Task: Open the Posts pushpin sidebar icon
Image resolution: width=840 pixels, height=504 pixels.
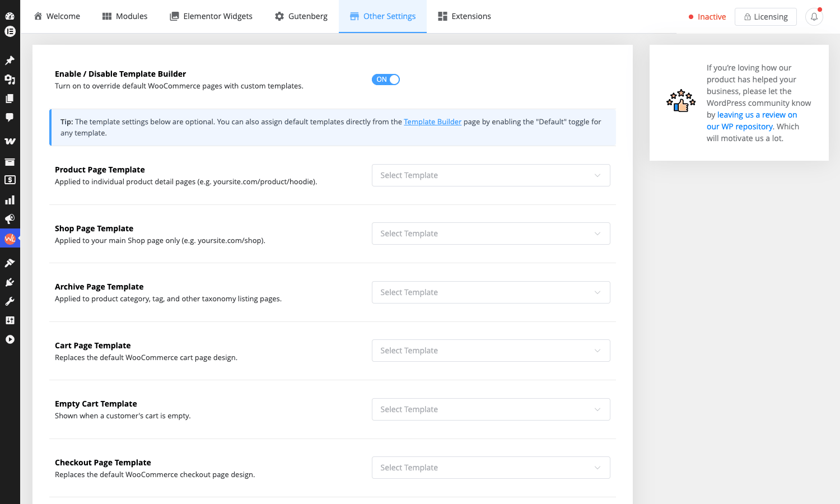Action: (x=10, y=60)
